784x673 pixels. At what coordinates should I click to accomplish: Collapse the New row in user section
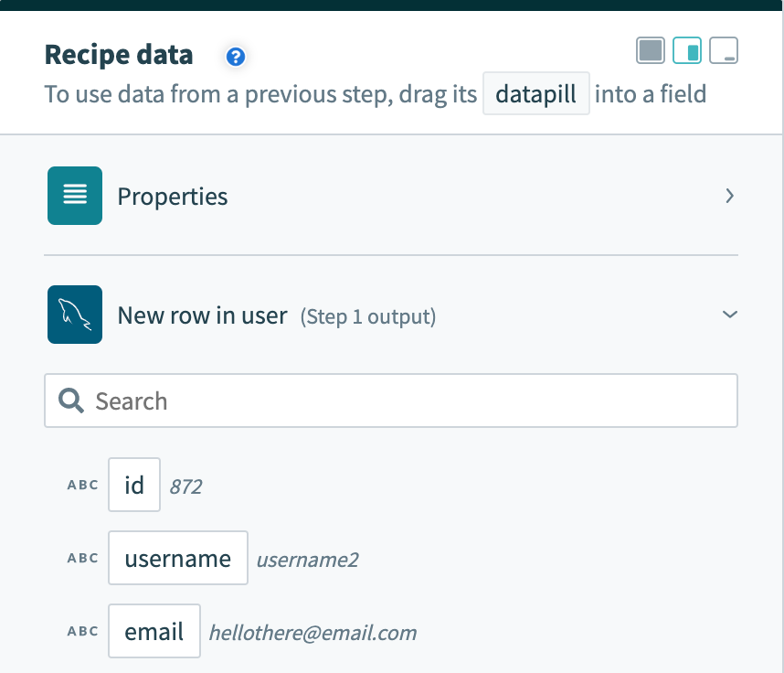(x=729, y=315)
